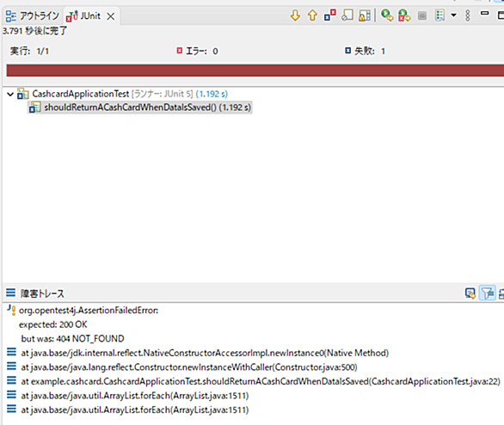Click the 障害トレース header label
The width and height of the screenshot is (504, 425).
click(42, 293)
